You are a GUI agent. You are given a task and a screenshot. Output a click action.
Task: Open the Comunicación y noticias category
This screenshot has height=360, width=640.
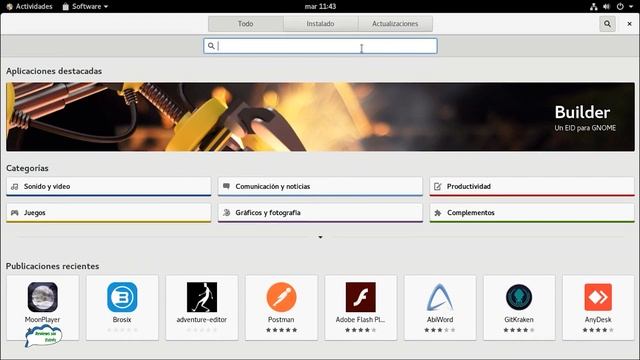tap(320, 187)
